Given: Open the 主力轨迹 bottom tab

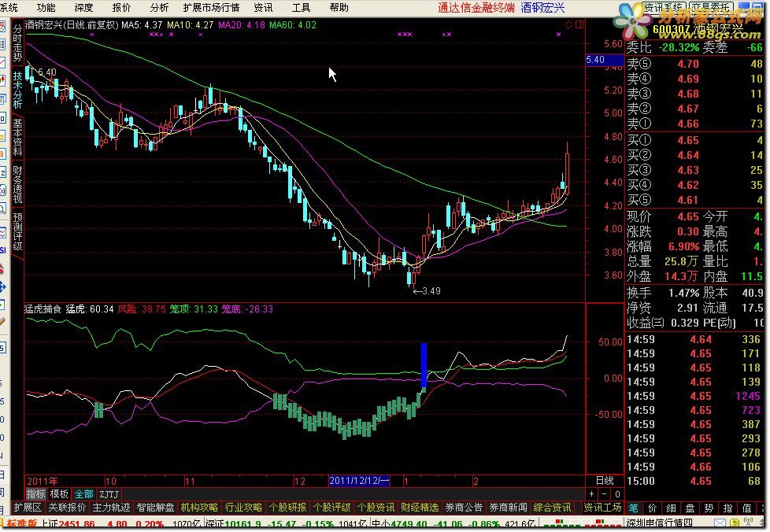Looking at the screenshot, I should (x=111, y=507).
